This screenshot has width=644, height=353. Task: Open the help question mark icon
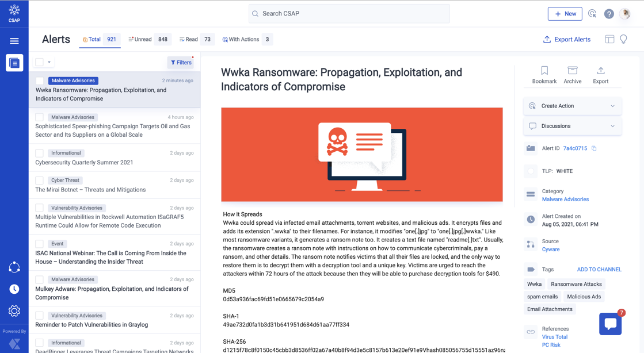click(608, 14)
